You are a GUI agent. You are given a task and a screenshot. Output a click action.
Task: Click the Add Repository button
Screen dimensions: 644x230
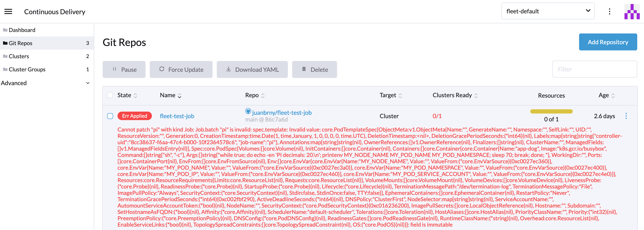click(x=608, y=42)
